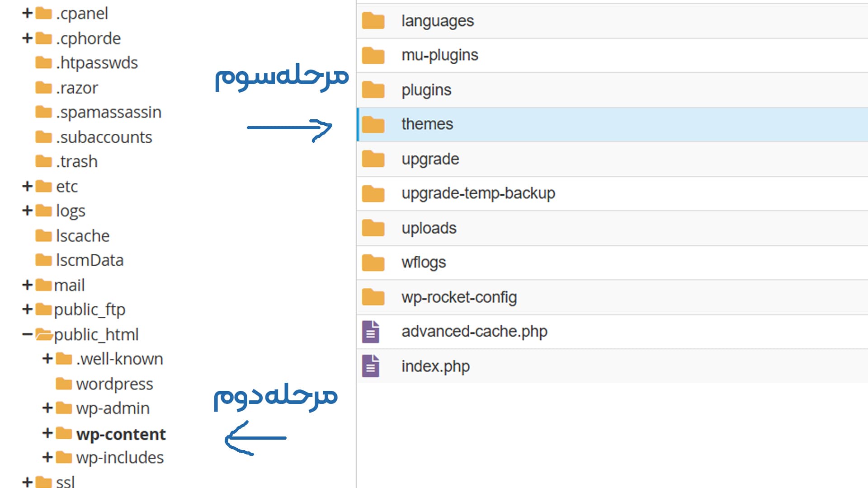Click the .spamassassin folder icon
This screenshot has width=868, height=488.
click(43, 112)
